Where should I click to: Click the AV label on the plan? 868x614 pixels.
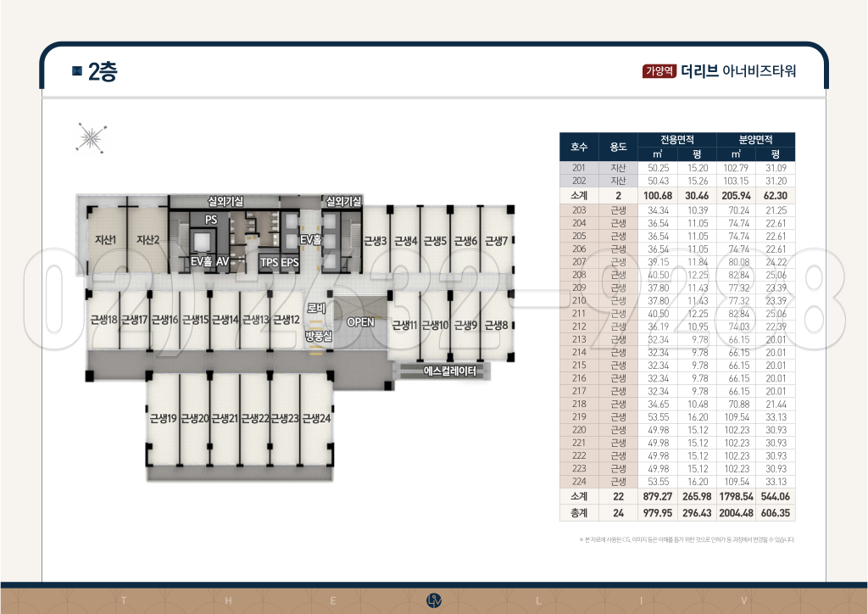(x=223, y=261)
